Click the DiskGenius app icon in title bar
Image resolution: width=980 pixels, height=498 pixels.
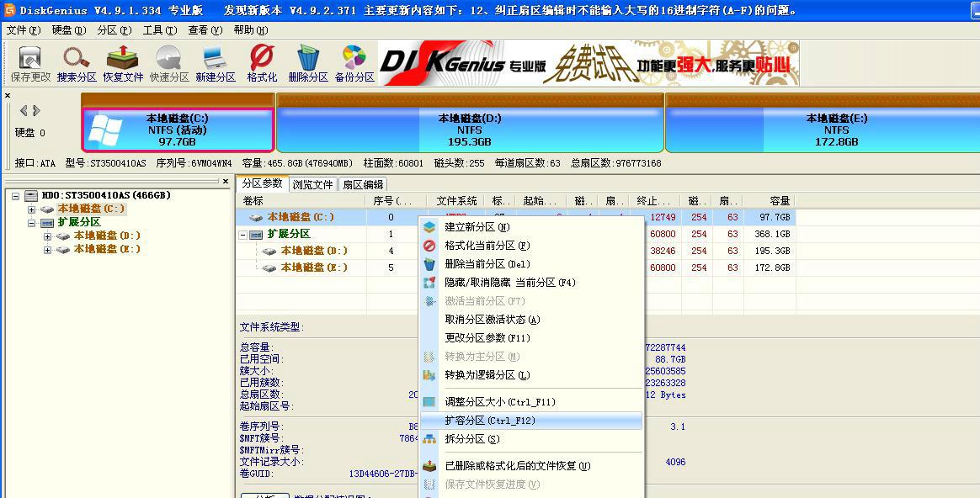[8, 10]
